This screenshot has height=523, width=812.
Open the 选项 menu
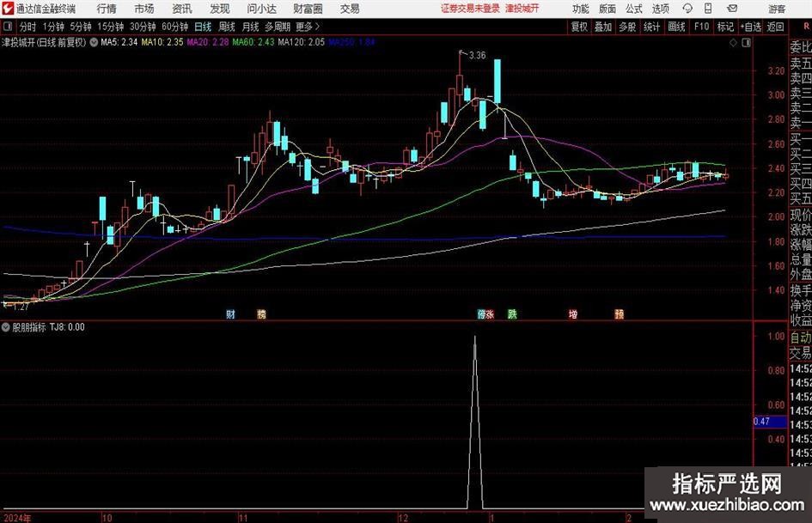pos(660,9)
